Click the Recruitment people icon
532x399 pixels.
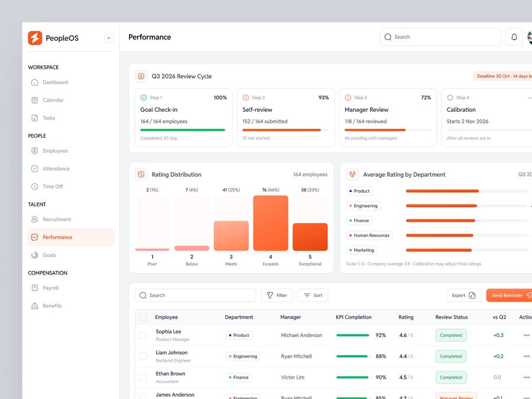point(35,219)
